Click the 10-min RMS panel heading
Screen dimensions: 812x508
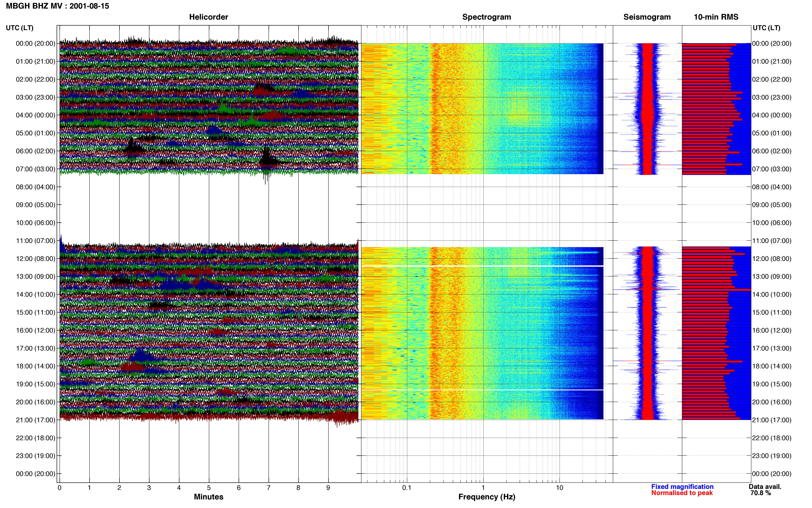click(x=716, y=17)
